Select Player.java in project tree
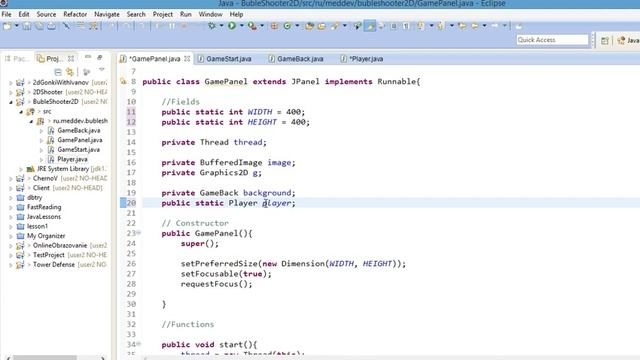The height and width of the screenshot is (360, 640). click(x=72, y=159)
